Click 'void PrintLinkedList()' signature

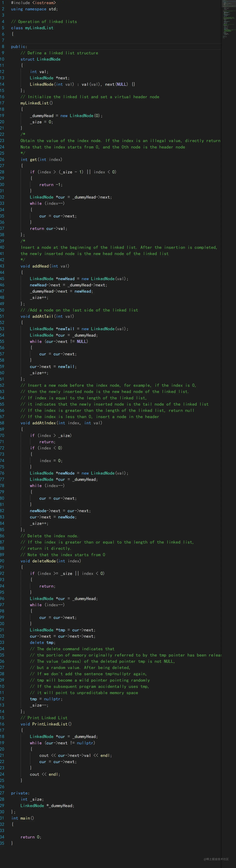point(46,725)
